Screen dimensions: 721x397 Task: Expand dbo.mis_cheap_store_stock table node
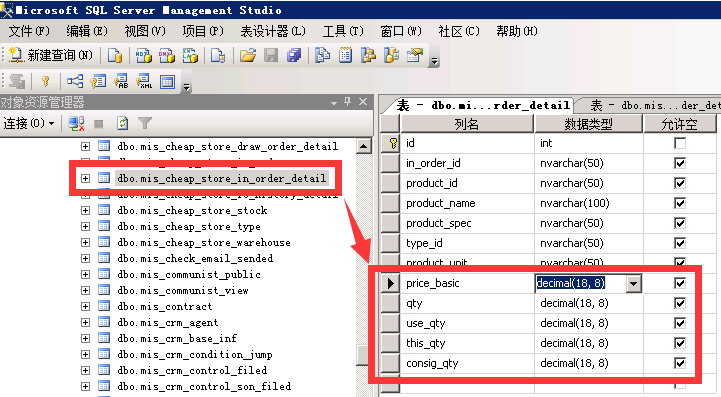[85, 210]
